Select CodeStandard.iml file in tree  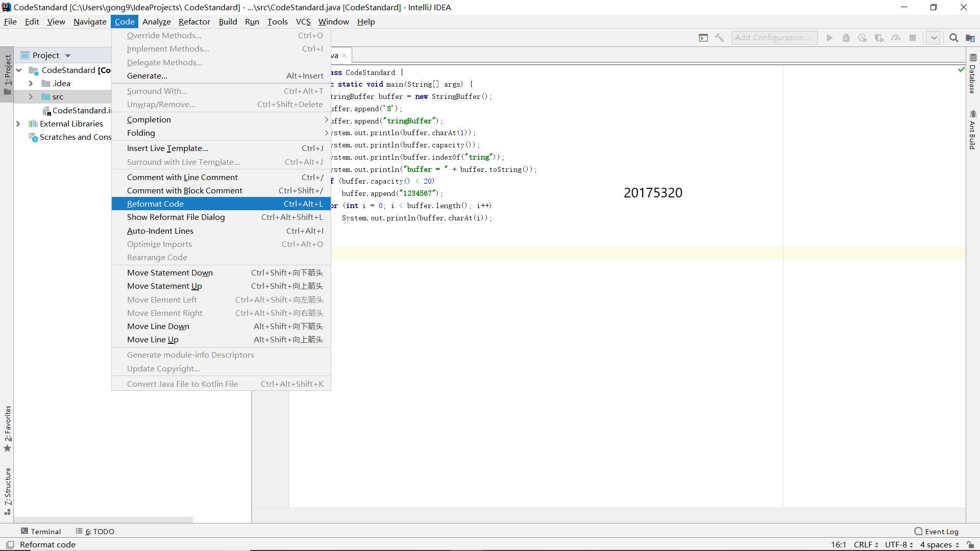click(77, 110)
